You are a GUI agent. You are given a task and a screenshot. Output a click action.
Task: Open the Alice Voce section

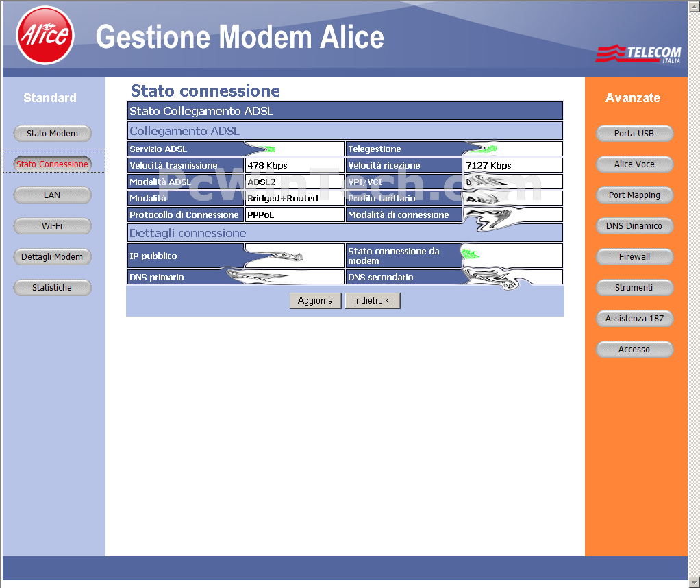pos(634,164)
